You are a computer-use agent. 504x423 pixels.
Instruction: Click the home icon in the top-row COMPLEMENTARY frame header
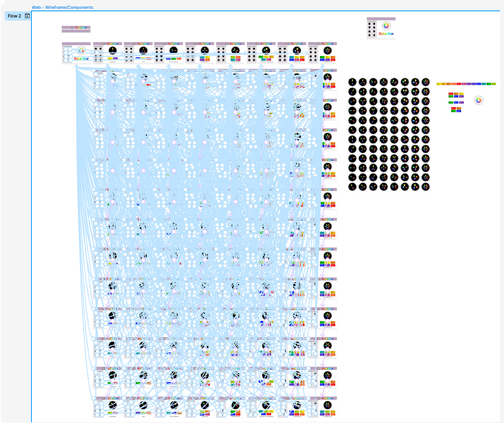(x=104, y=44)
